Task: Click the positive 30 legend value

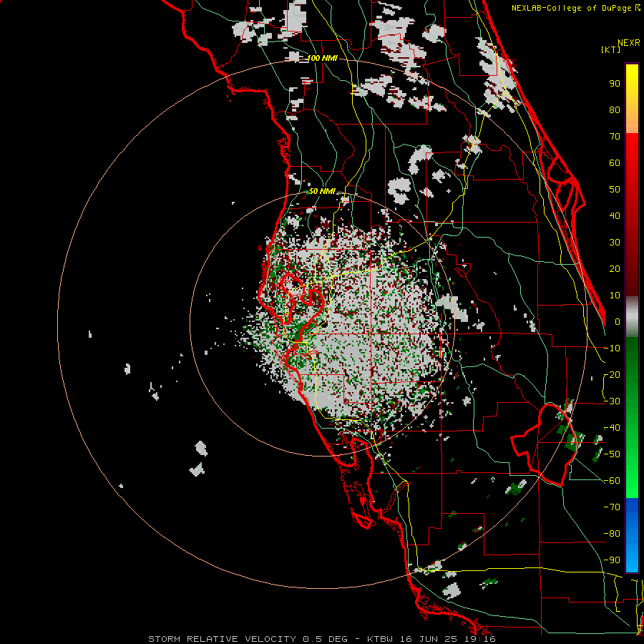Action: (x=615, y=243)
